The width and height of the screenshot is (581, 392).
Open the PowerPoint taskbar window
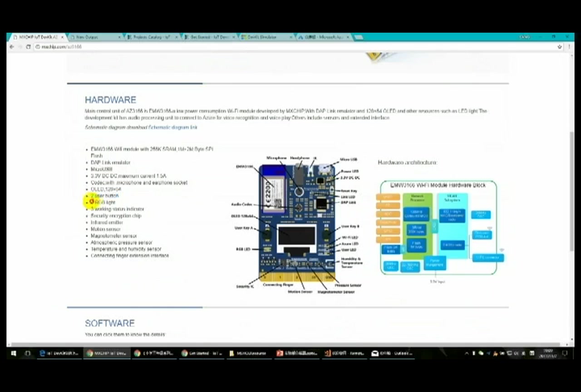pyautogui.click(x=298, y=353)
